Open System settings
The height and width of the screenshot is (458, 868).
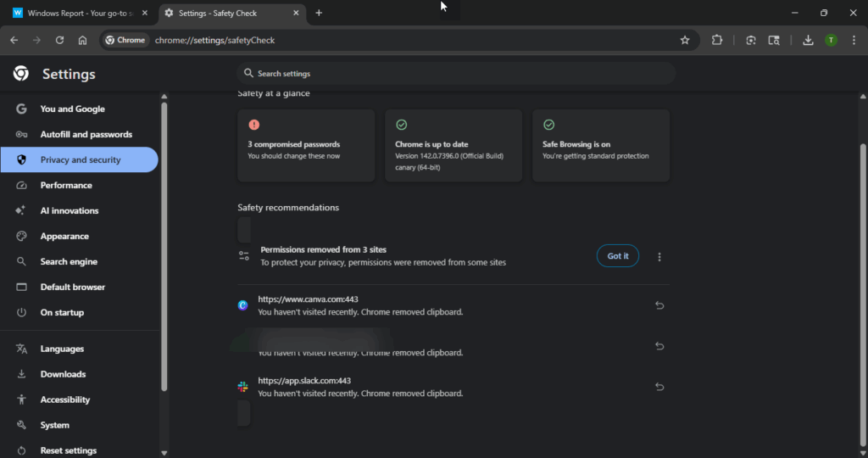click(x=79, y=425)
